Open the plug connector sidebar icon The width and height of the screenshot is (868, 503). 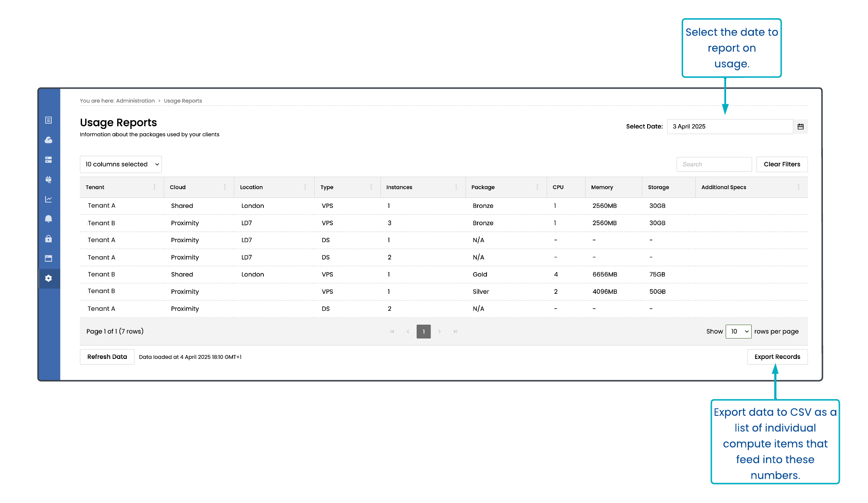pos(49,179)
